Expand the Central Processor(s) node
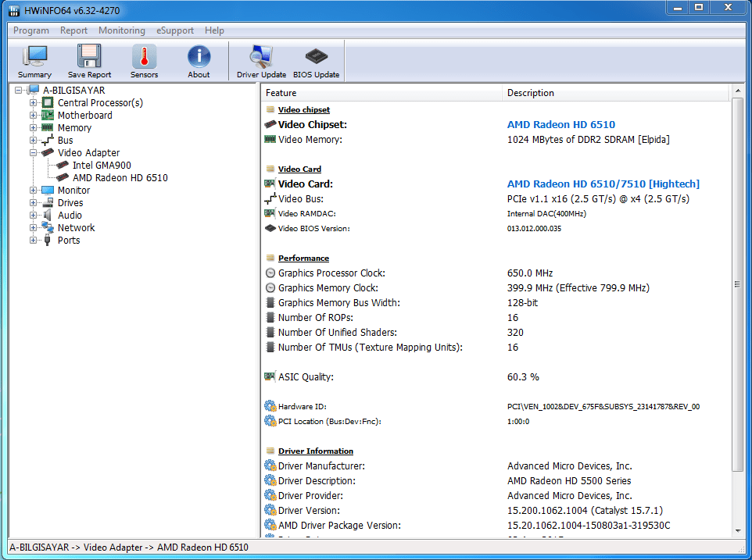Image resolution: width=752 pixels, height=560 pixels. [33, 102]
